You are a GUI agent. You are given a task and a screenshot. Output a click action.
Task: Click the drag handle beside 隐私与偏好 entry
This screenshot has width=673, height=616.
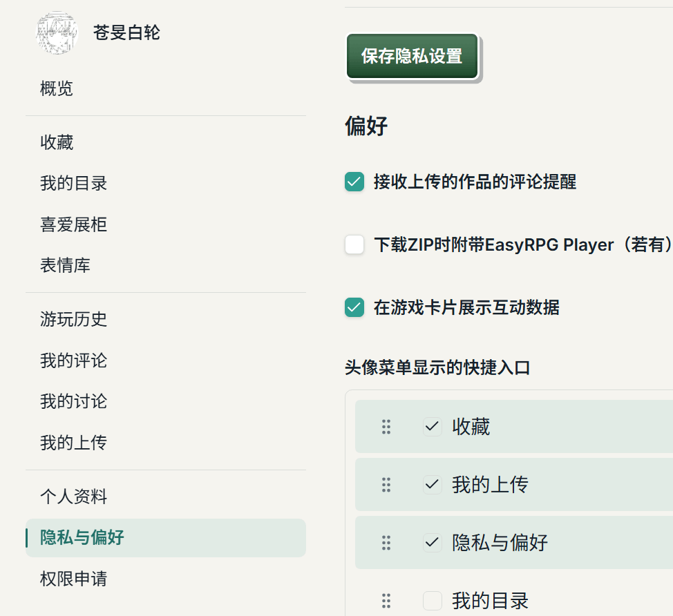386,543
